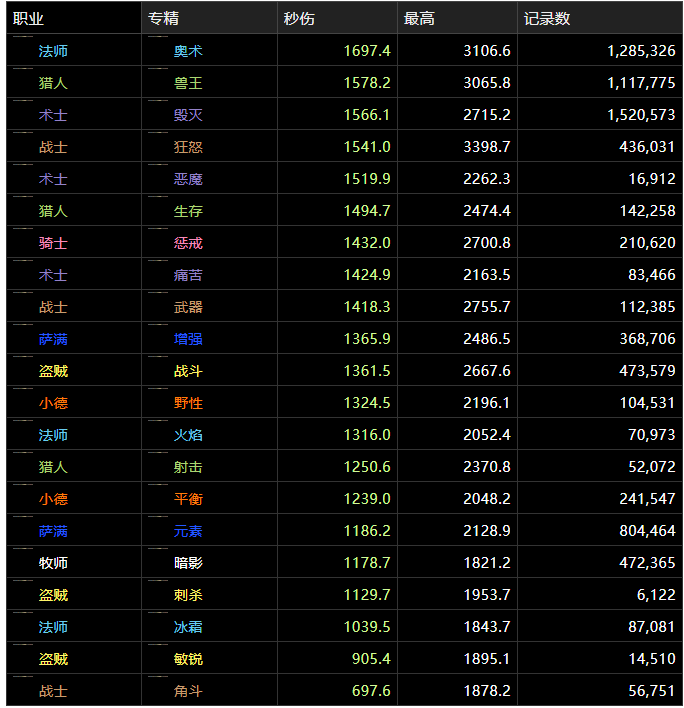Click the max value 3398.7
The image size is (684, 708).
(487, 147)
